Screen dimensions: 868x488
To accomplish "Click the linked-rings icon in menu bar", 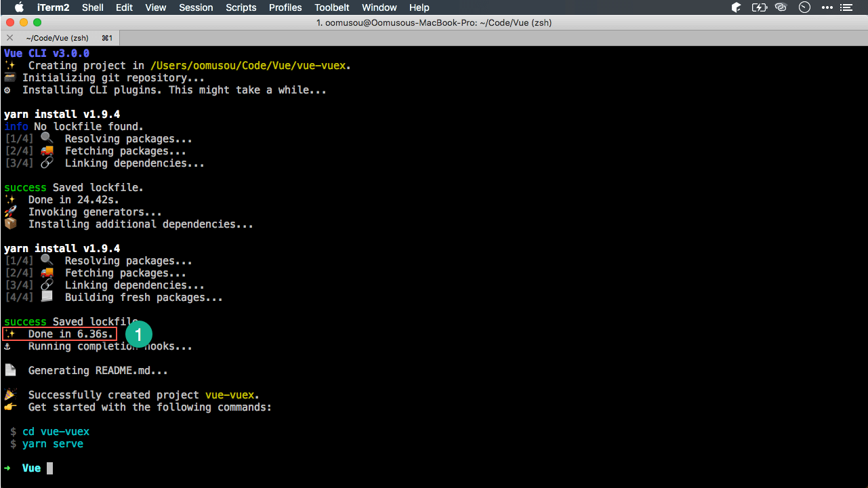I will [781, 7].
